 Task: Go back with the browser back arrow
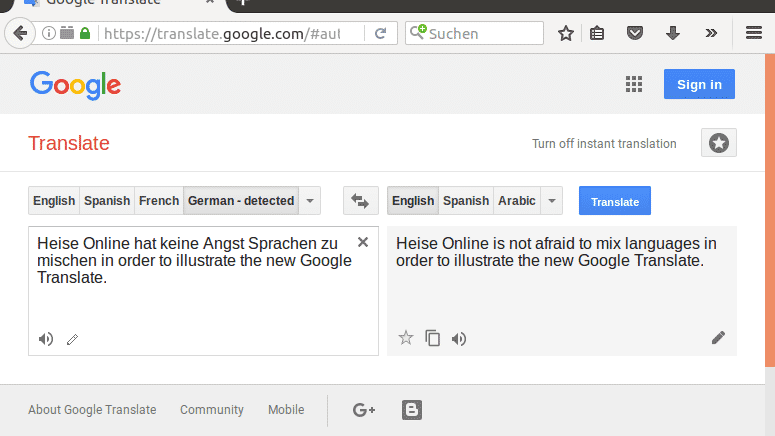20,33
